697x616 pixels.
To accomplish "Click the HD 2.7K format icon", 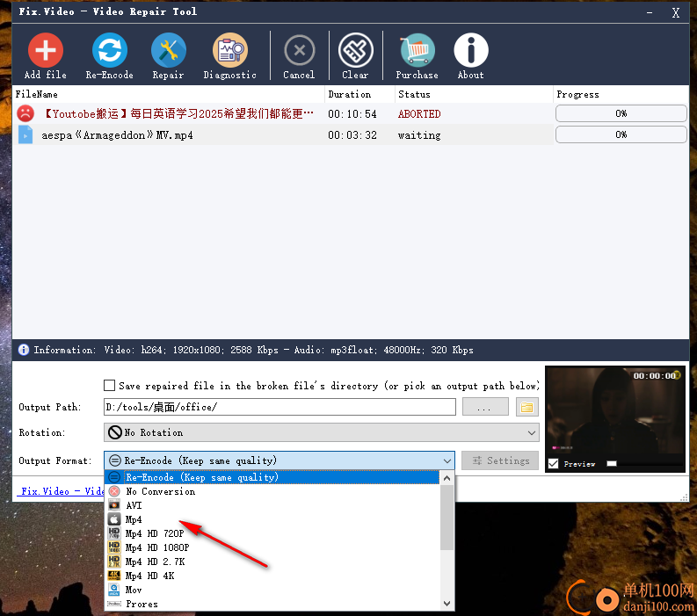I will [x=114, y=562].
